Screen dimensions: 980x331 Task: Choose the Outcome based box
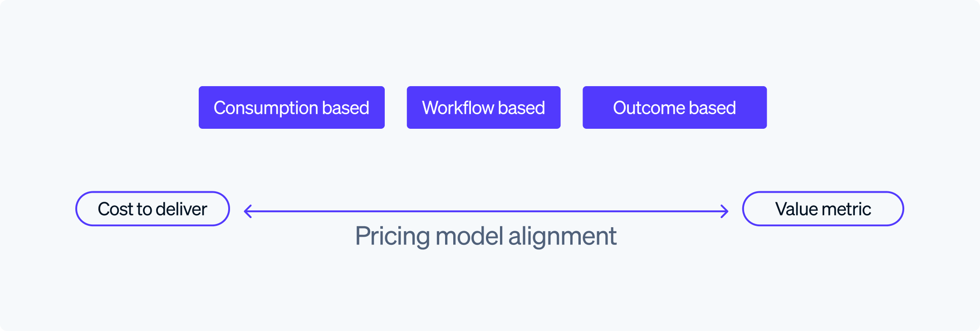pos(674,107)
